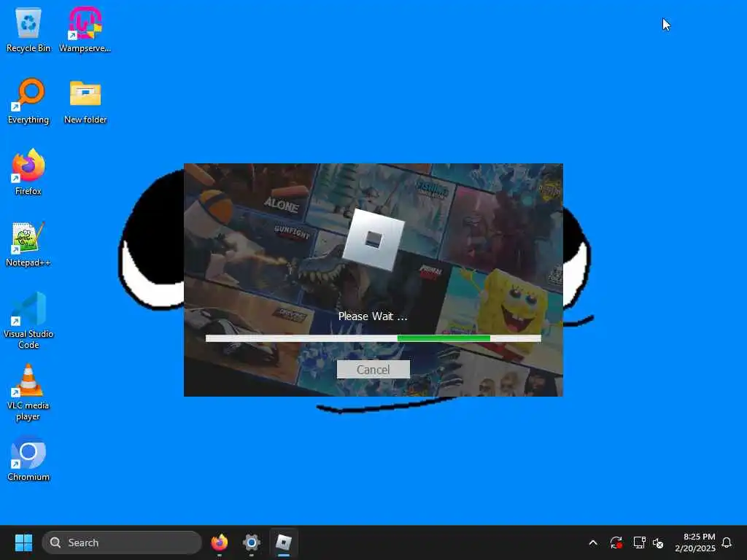Select the Chromium desktop shortcut
This screenshot has width=747, height=560.
[28, 458]
